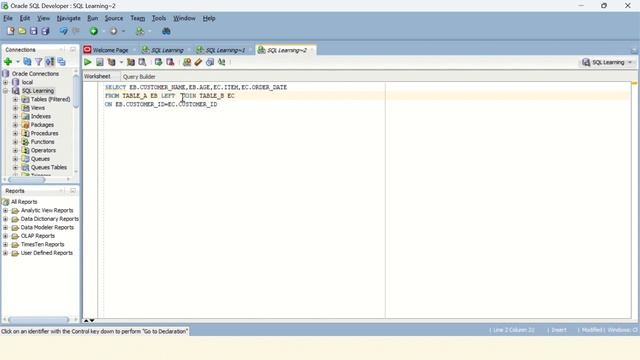Expand the Views node
Viewport: 640px width, 360px height.
(x=15, y=108)
